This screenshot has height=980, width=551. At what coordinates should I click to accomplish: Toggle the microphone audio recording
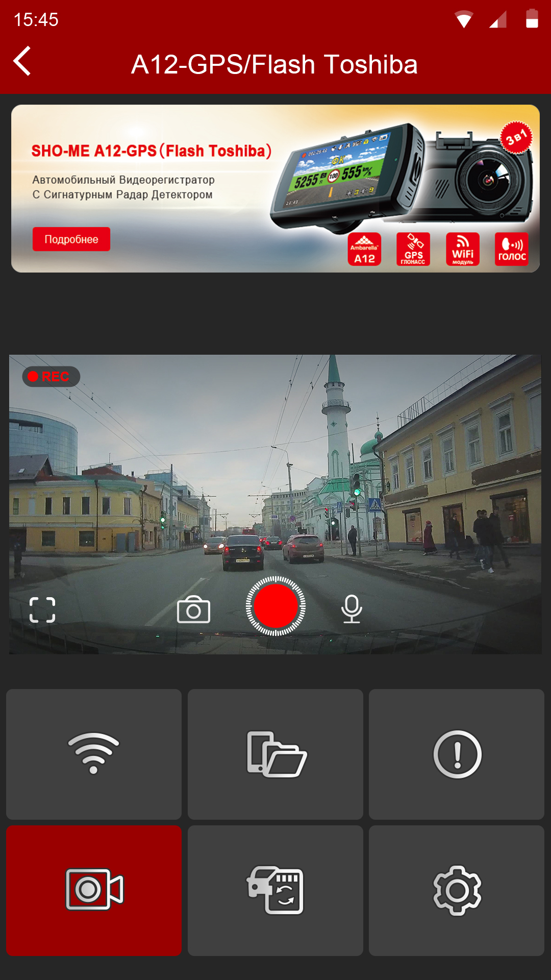(x=352, y=609)
